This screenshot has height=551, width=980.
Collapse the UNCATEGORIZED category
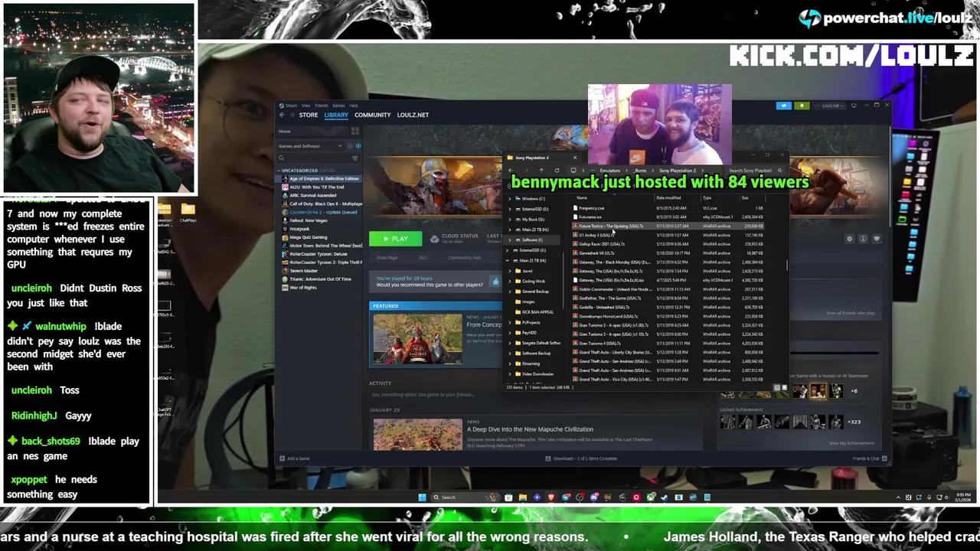tap(279, 171)
